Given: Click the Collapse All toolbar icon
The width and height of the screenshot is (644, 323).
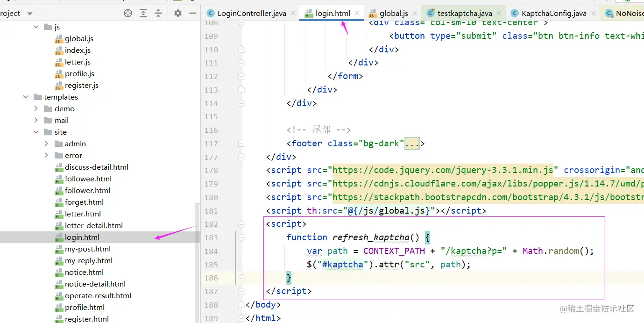Looking at the screenshot, I should (x=158, y=13).
